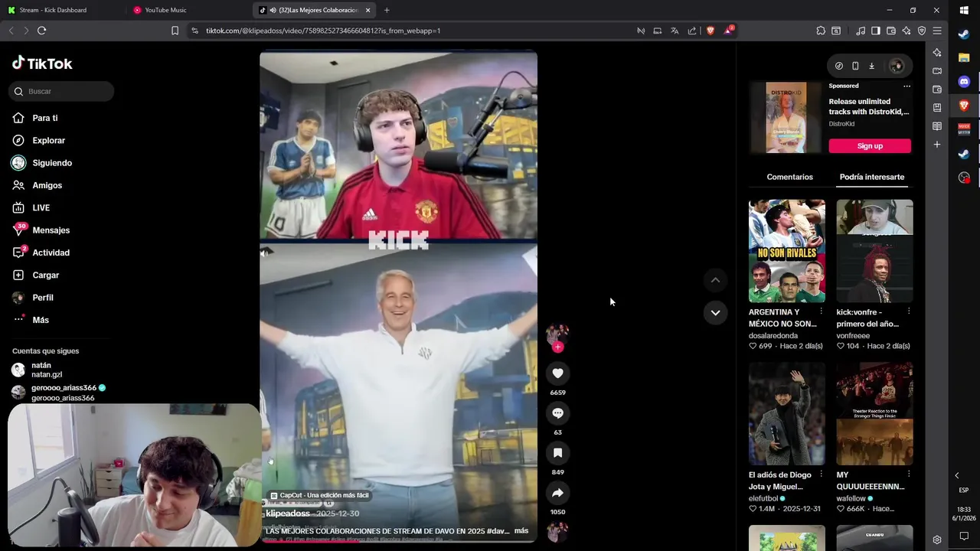Click the translate page icon
Viewport: 980px width, 551px height.
pos(675,31)
